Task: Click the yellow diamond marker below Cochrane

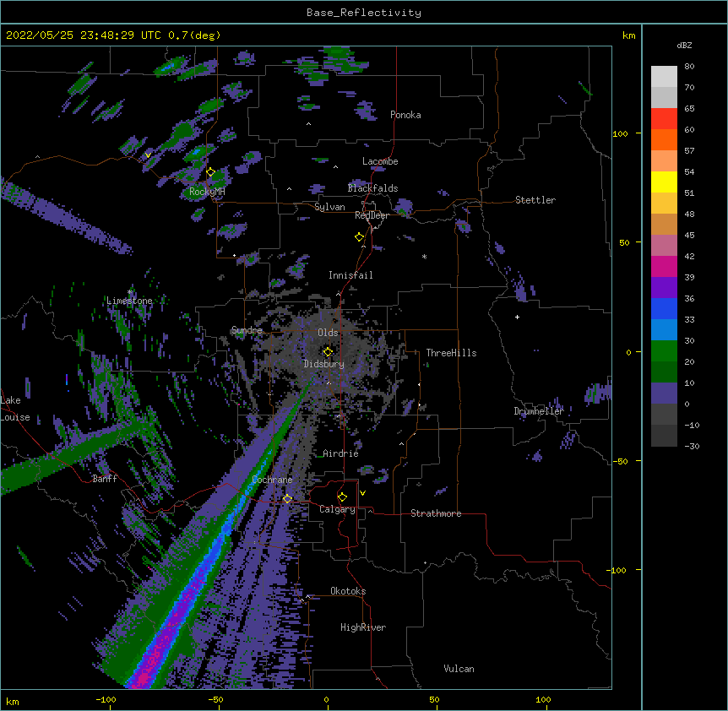Action: coord(287,499)
